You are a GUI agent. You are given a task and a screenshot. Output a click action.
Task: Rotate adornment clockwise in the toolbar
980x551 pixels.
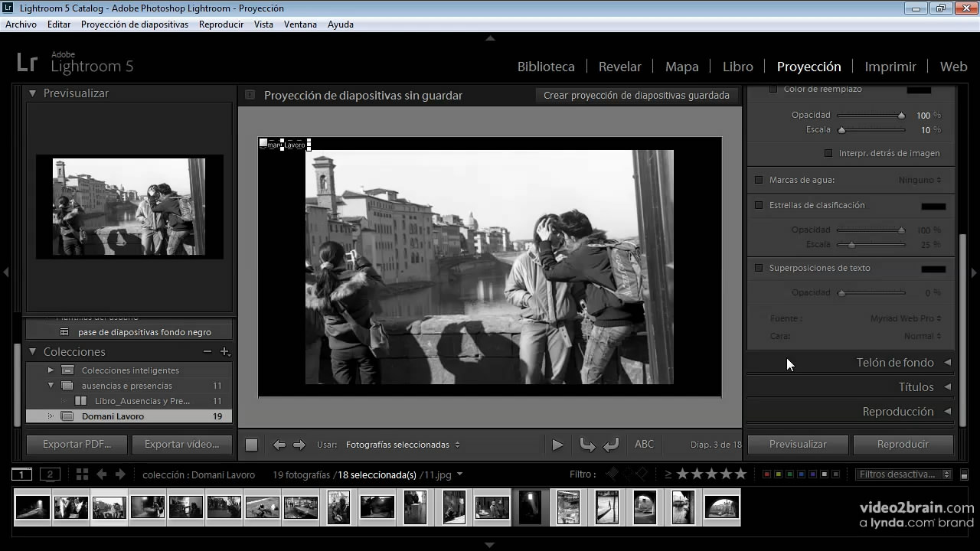pyautogui.click(x=611, y=445)
